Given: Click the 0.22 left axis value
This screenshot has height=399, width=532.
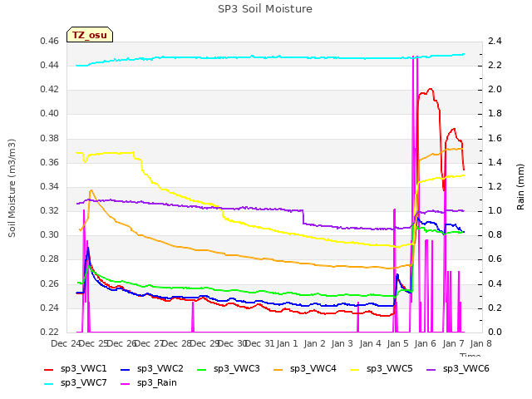Looking at the screenshot, I should (x=49, y=332).
